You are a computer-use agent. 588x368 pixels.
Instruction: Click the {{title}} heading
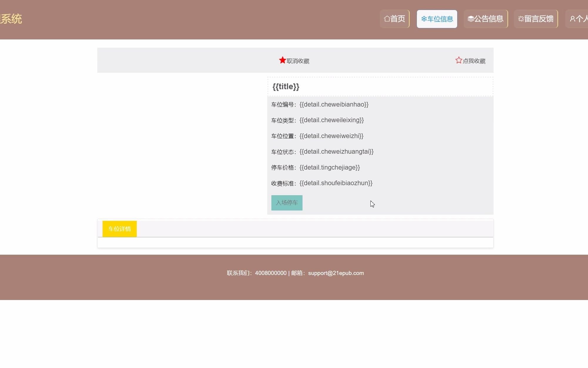286,87
